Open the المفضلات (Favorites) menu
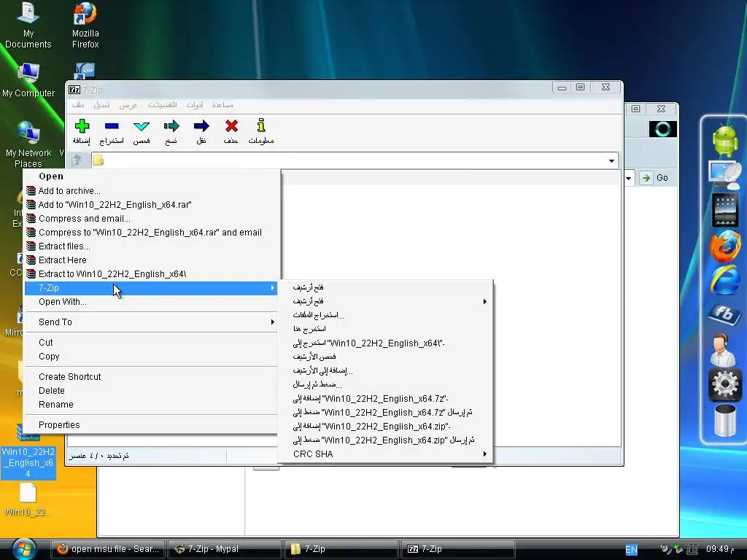 point(162,105)
